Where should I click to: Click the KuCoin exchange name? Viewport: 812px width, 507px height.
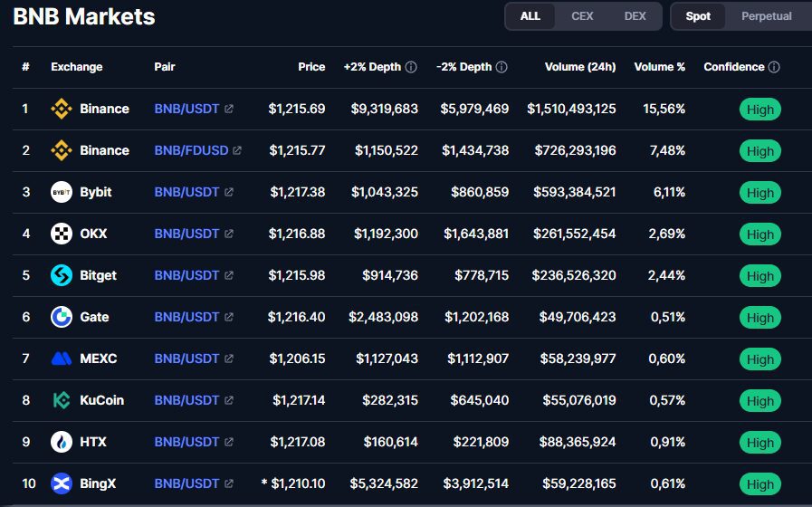[102, 400]
